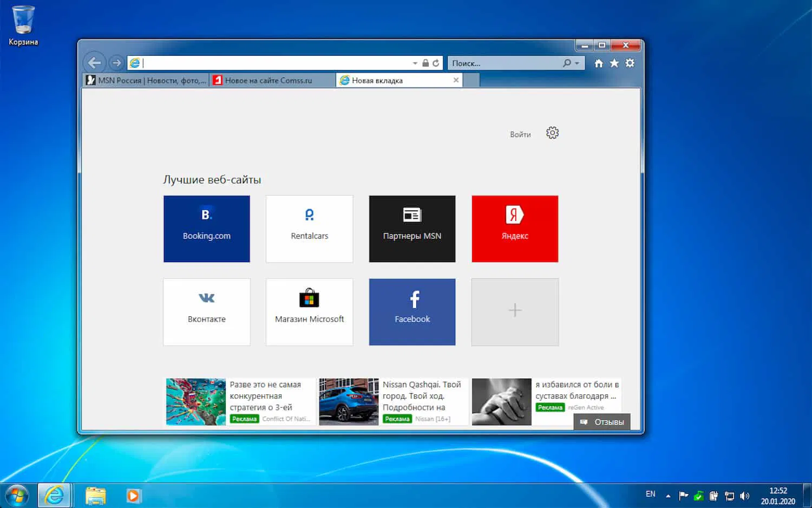Click the Войти sign-in link
Screen dimensions: 812x508
[520, 134]
